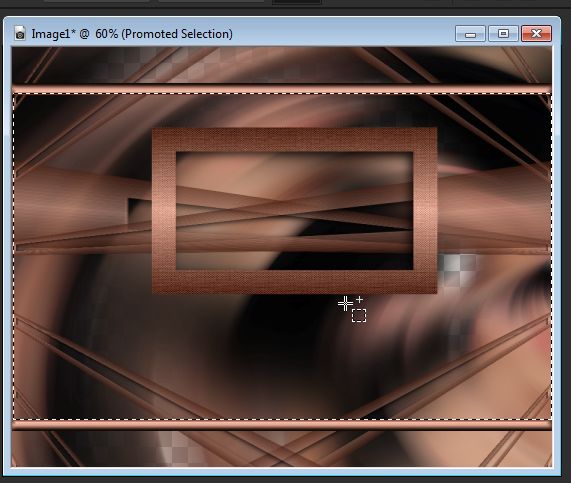Image resolution: width=571 pixels, height=483 pixels.
Task: Click the small dark rectangle left of the frame
Action: click(139, 211)
